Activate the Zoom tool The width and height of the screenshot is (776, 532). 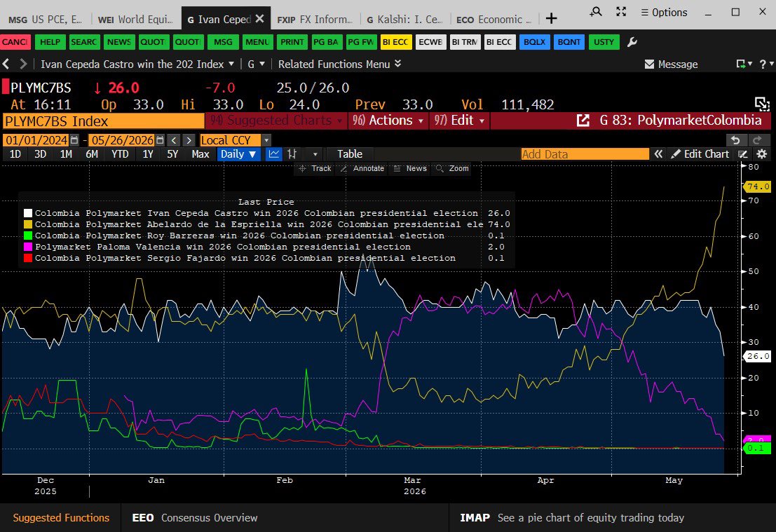(x=452, y=168)
